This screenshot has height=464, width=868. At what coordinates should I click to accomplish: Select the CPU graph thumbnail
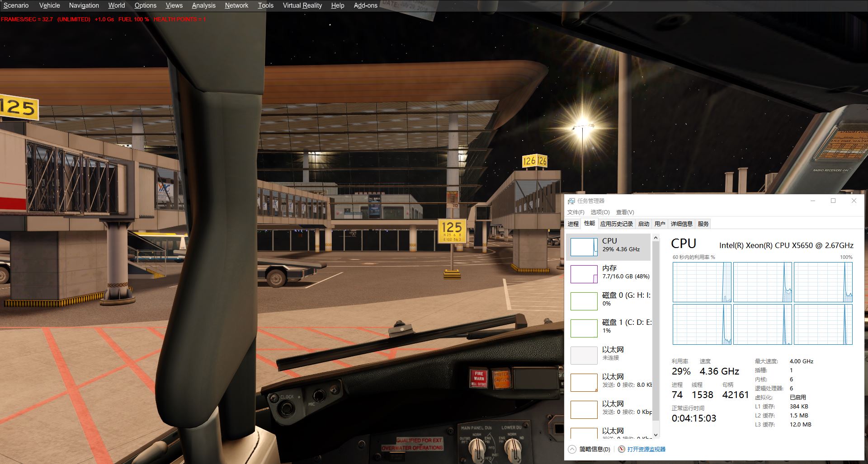[x=584, y=247]
